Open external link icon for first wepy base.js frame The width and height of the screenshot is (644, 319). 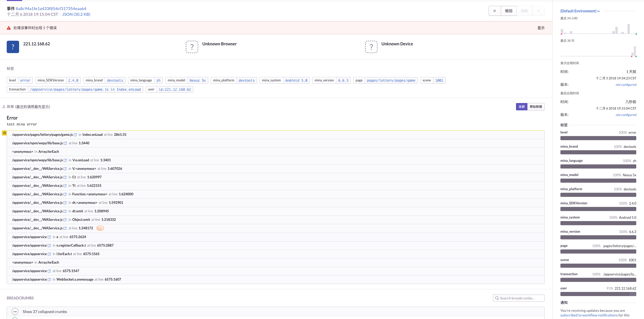pos(65,143)
